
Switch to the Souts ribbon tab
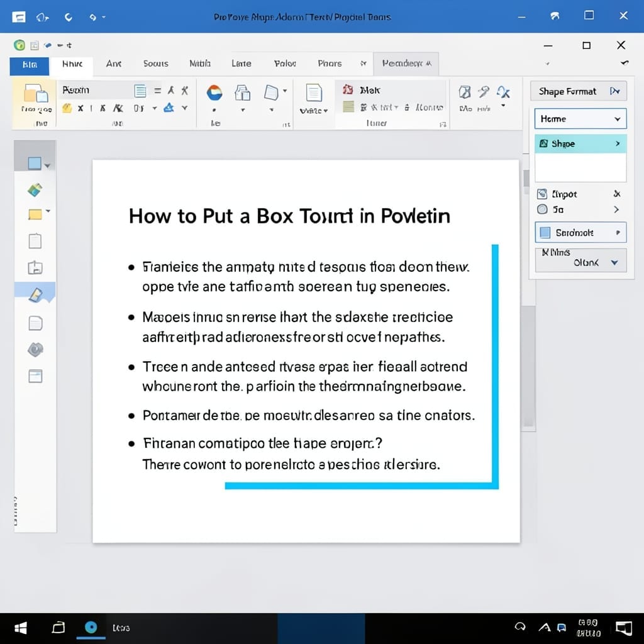[x=156, y=64]
